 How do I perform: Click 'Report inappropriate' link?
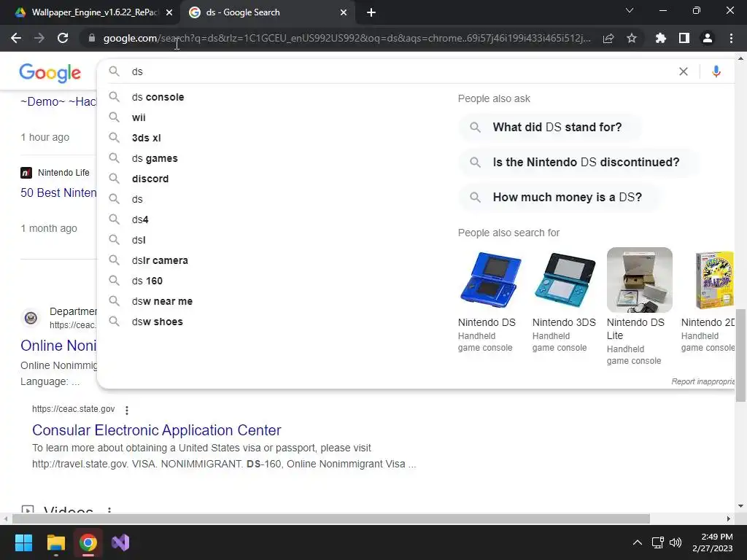(x=703, y=381)
